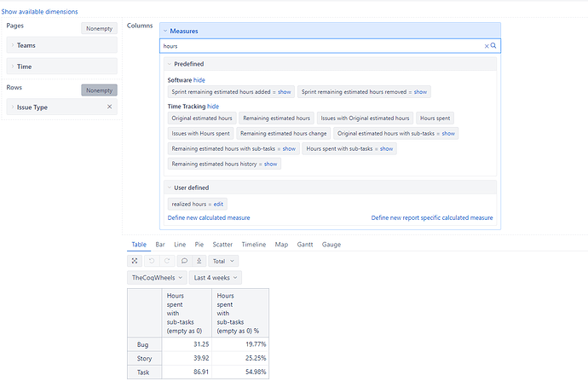Click the magnifier search icon

pos(493,45)
